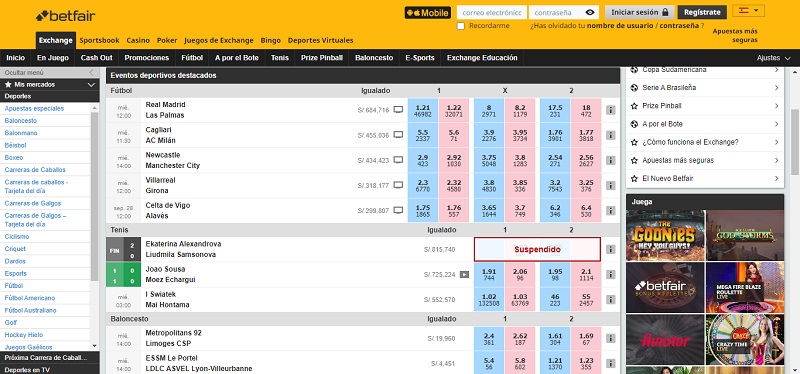Open the Ajustes settings dropdown
The image size is (800, 374).
pyautogui.click(x=774, y=58)
